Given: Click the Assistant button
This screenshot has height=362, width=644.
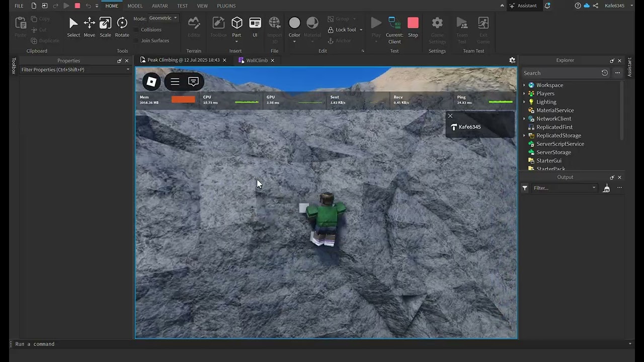Looking at the screenshot, I should click(523, 6).
